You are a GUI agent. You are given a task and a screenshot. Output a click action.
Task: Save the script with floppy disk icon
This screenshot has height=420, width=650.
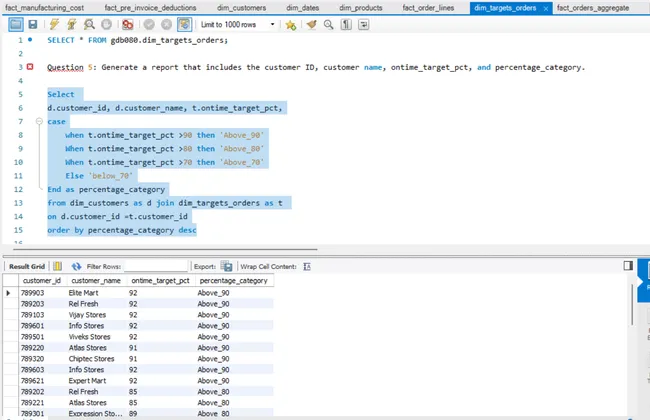[x=33, y=24]
